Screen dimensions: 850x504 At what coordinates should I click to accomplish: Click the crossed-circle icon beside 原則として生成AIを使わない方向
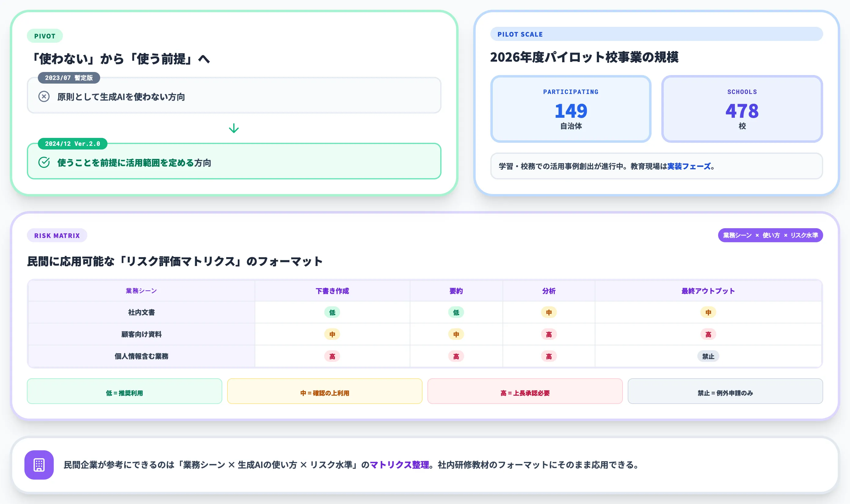tap(44, 96)
